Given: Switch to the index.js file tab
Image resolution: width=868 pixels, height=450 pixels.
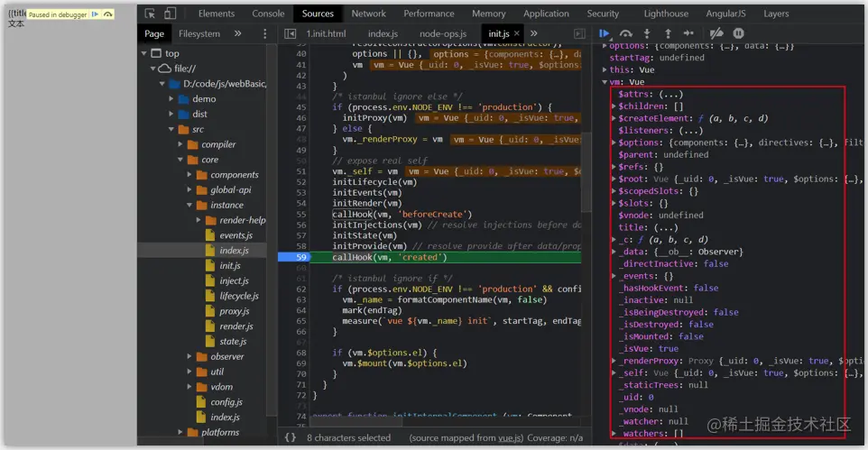Looking at the screenshot, I should (x=383, y=33).
